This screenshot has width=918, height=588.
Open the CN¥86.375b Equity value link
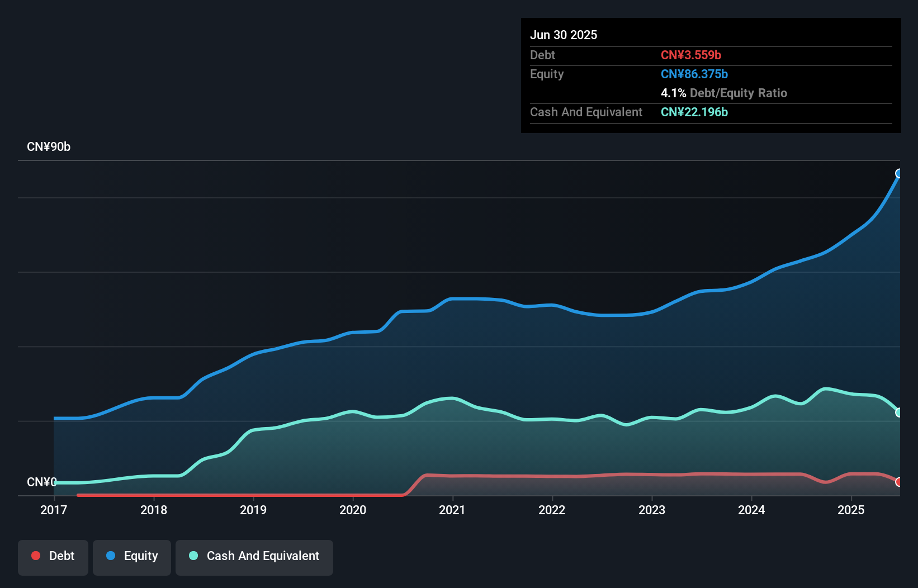[x=694, y=74]
